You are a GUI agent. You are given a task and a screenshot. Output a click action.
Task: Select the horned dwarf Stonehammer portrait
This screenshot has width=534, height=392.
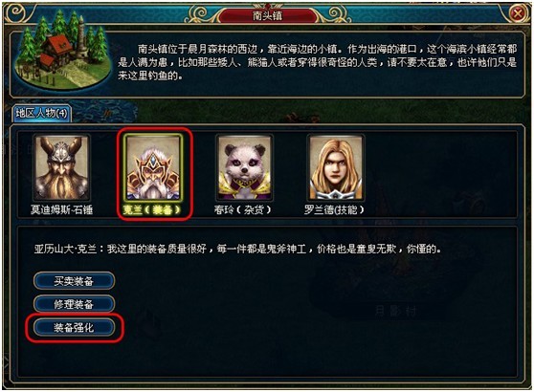pos(61,167)
